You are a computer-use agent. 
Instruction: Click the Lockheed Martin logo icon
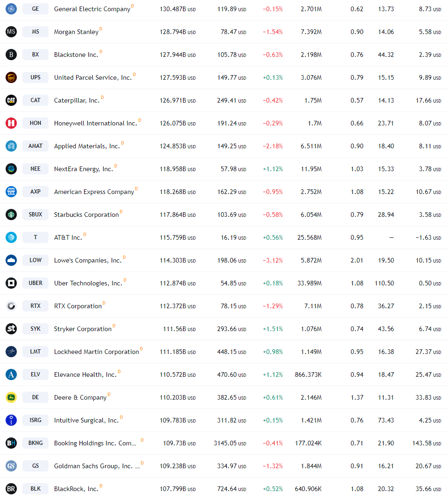[x=11, y=352]
